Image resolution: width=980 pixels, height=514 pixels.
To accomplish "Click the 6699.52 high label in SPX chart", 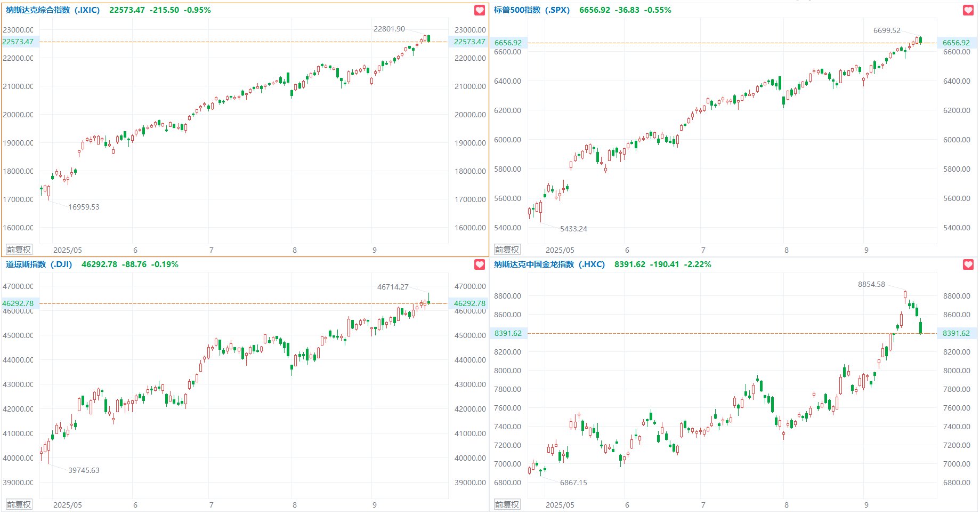I will [x=887, y=30].
